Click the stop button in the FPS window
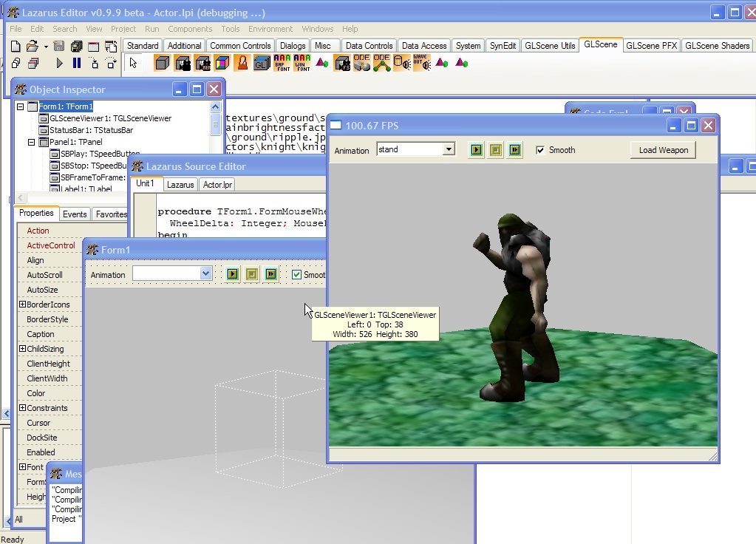 click(x=496, y=150)
